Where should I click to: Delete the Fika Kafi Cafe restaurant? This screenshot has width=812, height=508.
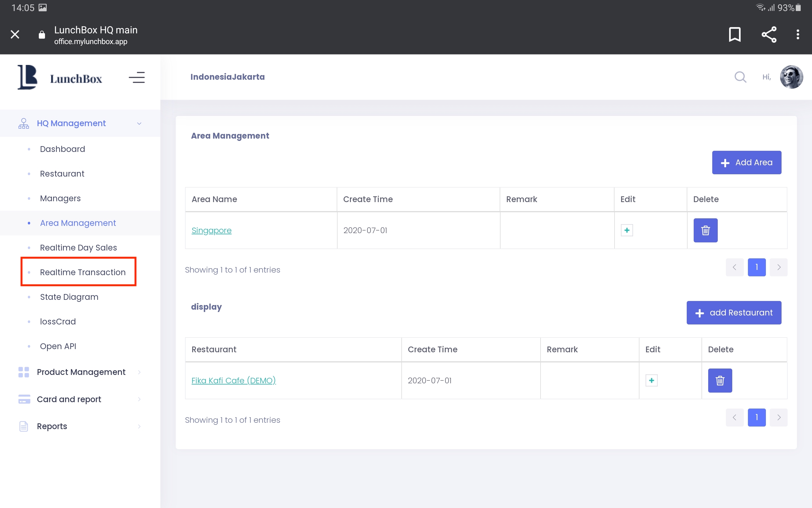click(x=719, y=381)
